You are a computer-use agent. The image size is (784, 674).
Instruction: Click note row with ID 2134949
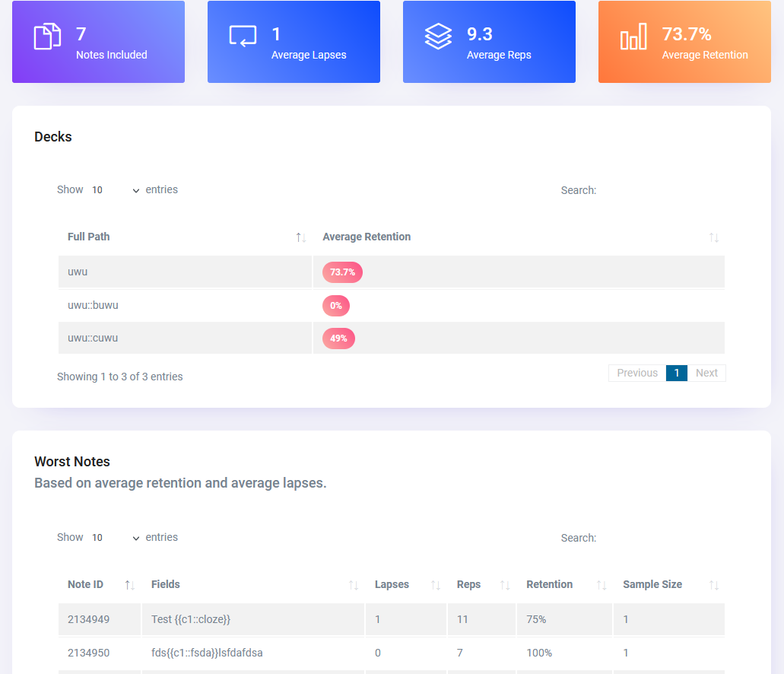click(88, 619)
